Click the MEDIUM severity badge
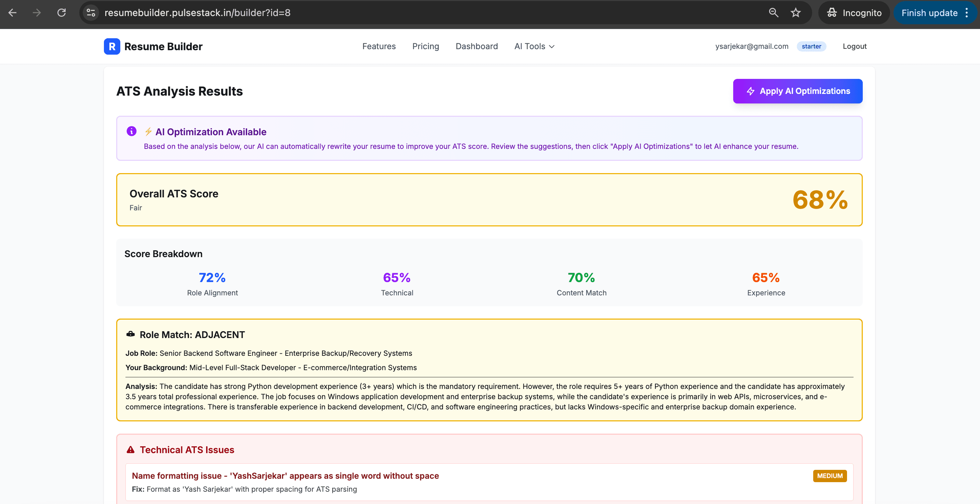Viewport: 980px width, 504px height. 830,476
